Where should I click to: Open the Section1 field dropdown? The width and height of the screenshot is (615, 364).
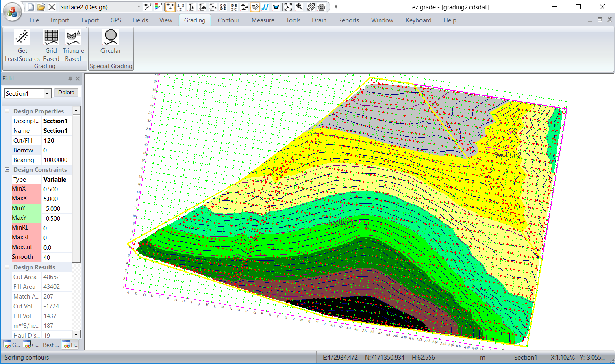coord(47,94)
